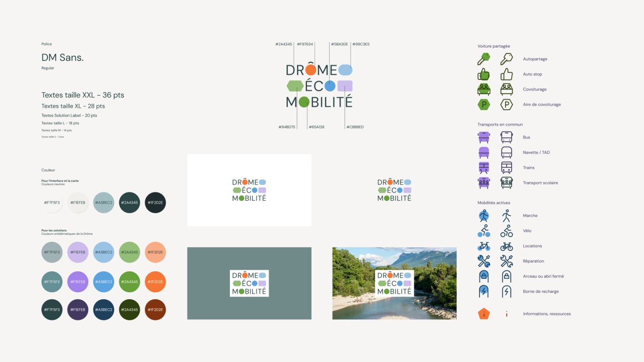The image size is (644, 362).
Task: Select the purple Bus icon
Action: (x=484, y=137)
